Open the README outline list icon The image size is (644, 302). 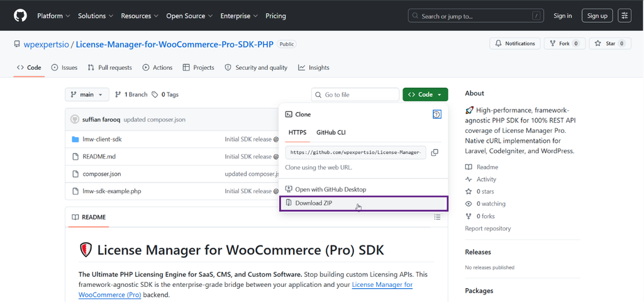coord(437,217)
